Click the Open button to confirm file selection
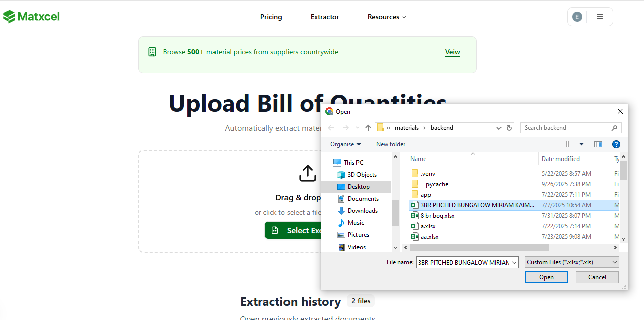Screen dimensions: 644x320 click(546, 277)
